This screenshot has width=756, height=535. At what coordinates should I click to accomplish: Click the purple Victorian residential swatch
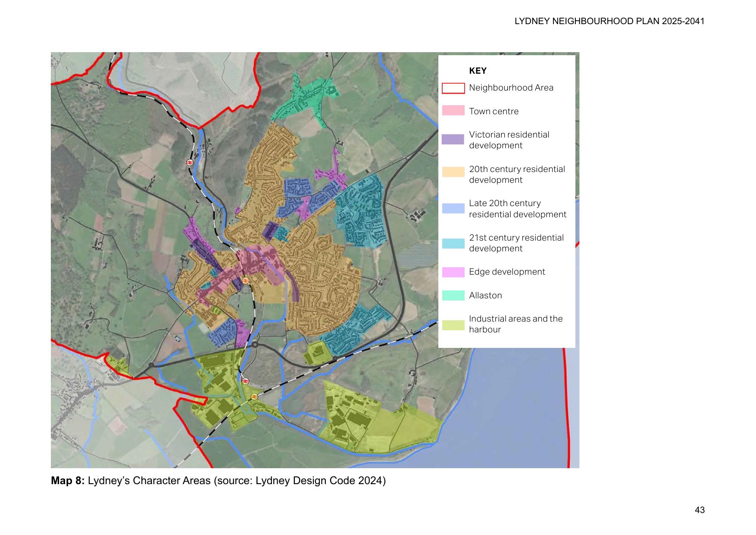point(453,139)
